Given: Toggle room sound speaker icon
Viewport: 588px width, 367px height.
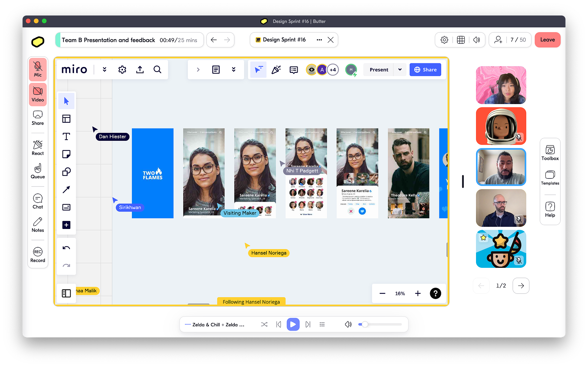Looking at the screenshot, I should click(x=476, y=40).
